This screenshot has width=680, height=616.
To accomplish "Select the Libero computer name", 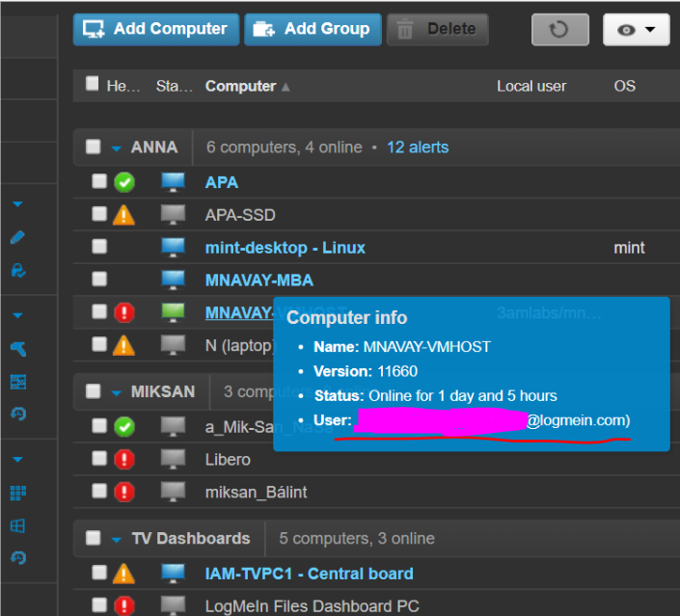I will tap(228, 460).
